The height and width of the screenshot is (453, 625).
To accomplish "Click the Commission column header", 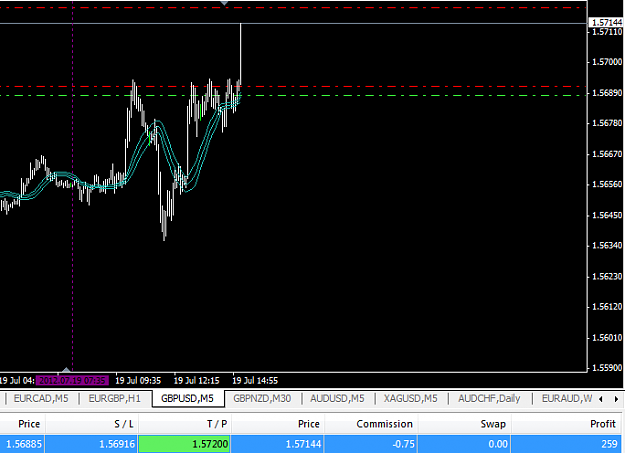I will pyautogui.click(x=371, y=424).
